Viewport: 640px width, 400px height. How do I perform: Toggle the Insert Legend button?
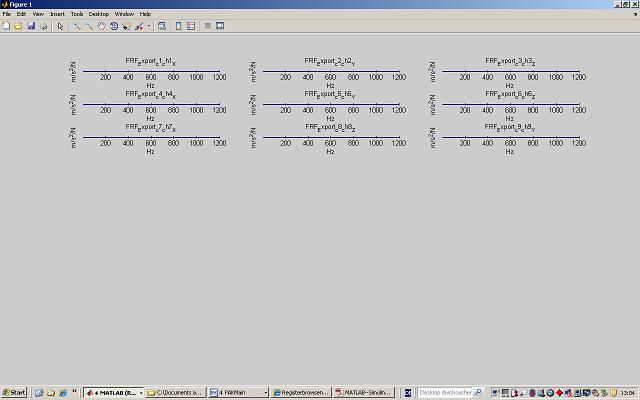click(190, 25)
